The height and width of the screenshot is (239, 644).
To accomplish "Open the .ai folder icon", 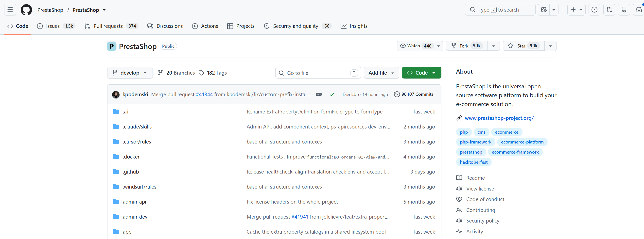I will (x=116, y=112).
